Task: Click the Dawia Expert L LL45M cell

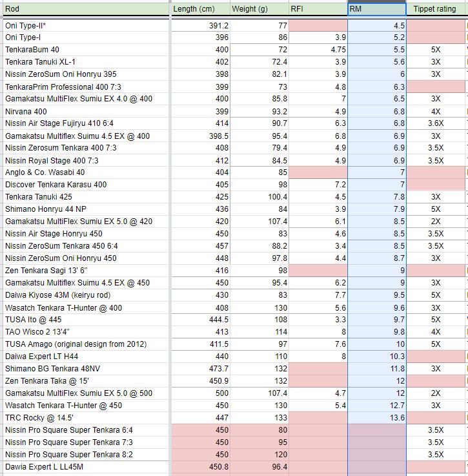Action: click(86, 467)
